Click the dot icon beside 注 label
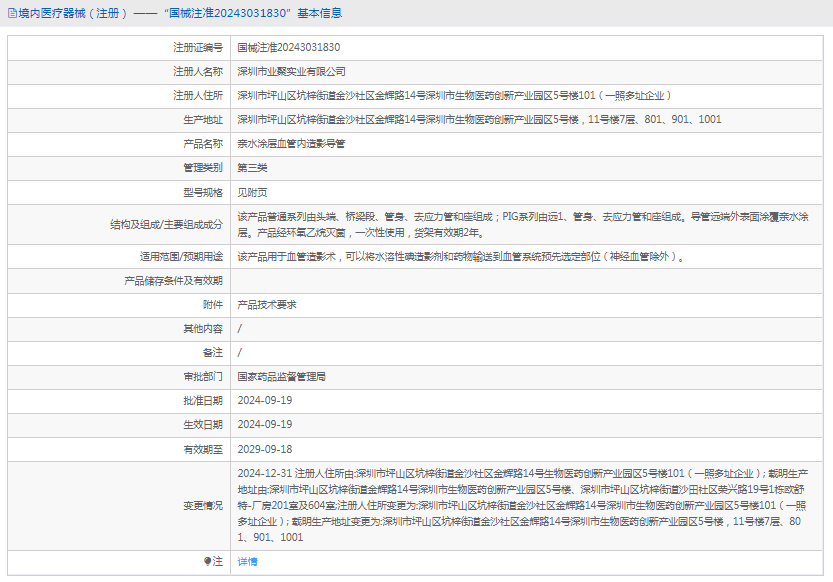The image size is (833, 582). pyautogui.click(x=207, y=561)
